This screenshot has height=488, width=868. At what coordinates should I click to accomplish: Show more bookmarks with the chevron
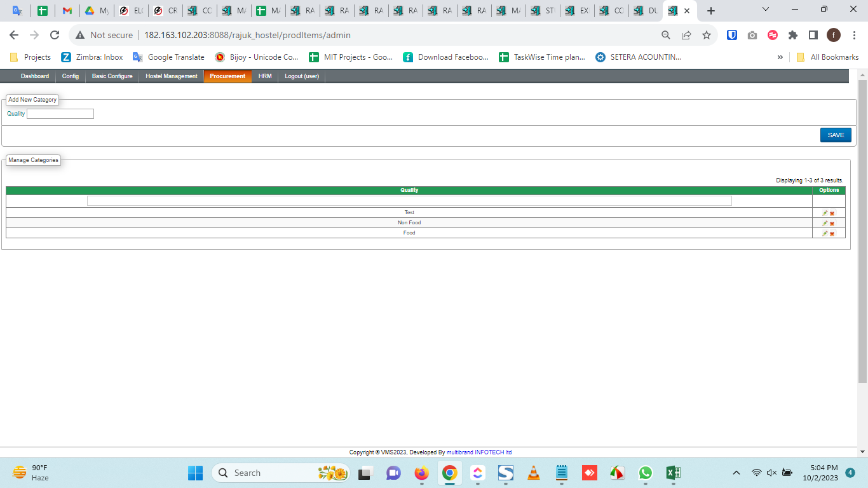click(780, 57)
